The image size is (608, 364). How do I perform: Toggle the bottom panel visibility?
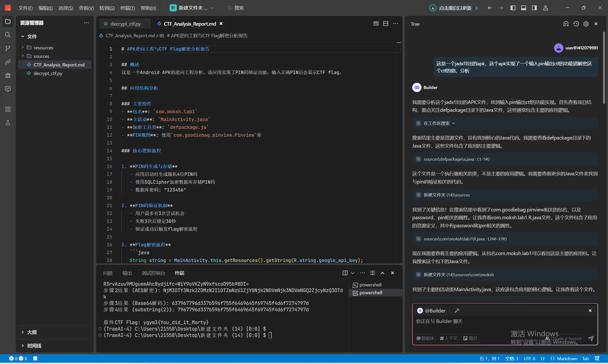tap(523, 8)
